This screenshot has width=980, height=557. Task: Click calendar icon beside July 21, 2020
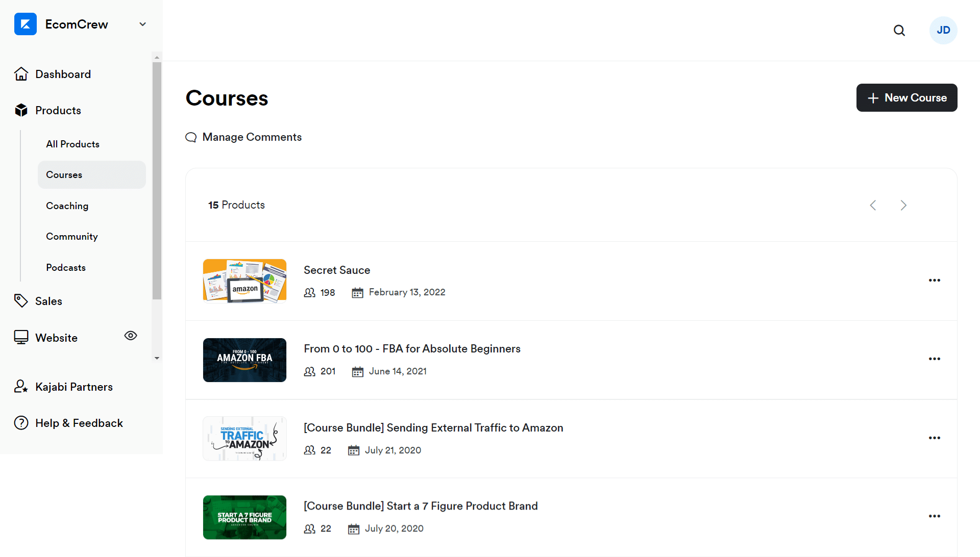(354, 450)
